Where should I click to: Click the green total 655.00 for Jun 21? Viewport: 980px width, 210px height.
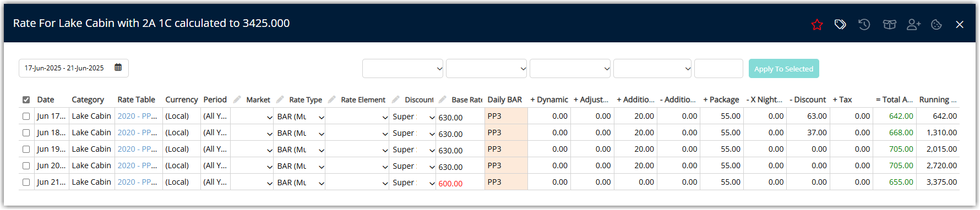[x=901, y=182]
